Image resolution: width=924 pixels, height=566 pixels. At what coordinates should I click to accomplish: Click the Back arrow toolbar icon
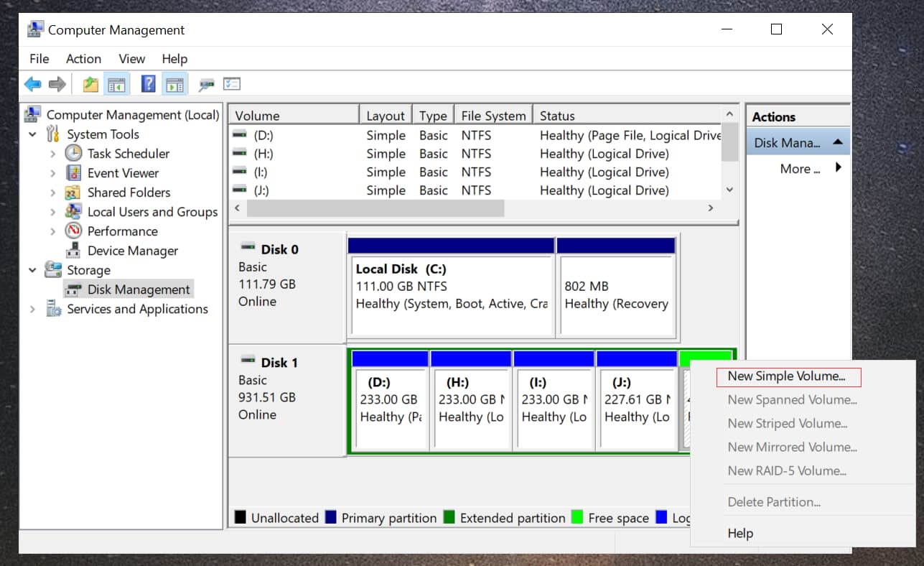pyautogui.click(x=32, y=84)
